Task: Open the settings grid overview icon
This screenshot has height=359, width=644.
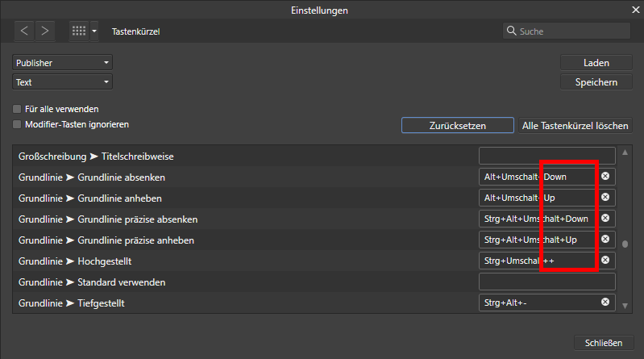Action: pos(79,31)
